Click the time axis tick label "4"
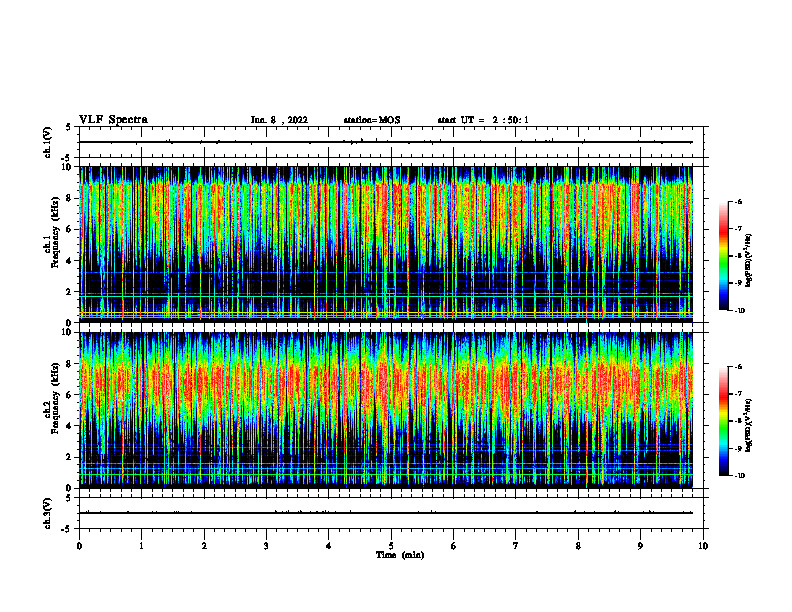 coord(329,546)
